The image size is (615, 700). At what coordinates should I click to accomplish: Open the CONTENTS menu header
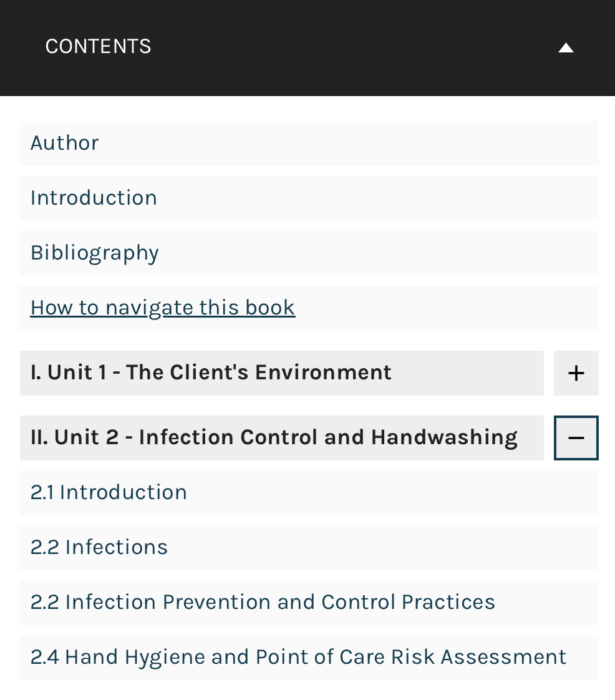pyautogui.click(x=98, y=46)
